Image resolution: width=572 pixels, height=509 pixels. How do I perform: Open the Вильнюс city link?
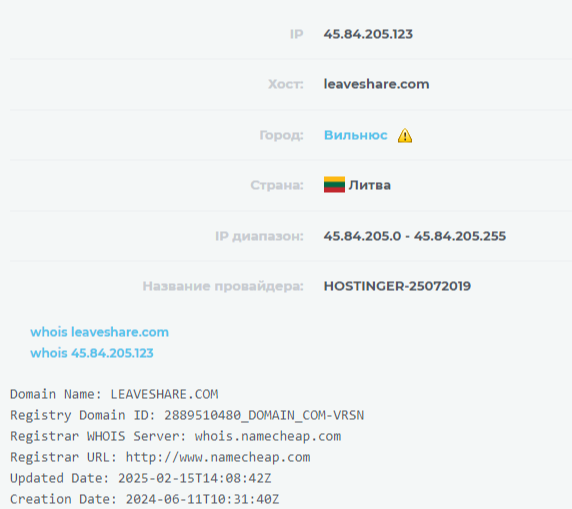coord(355,135)
